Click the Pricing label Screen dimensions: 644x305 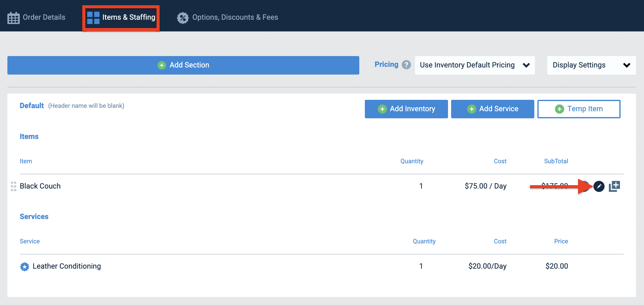pos(386,64)
